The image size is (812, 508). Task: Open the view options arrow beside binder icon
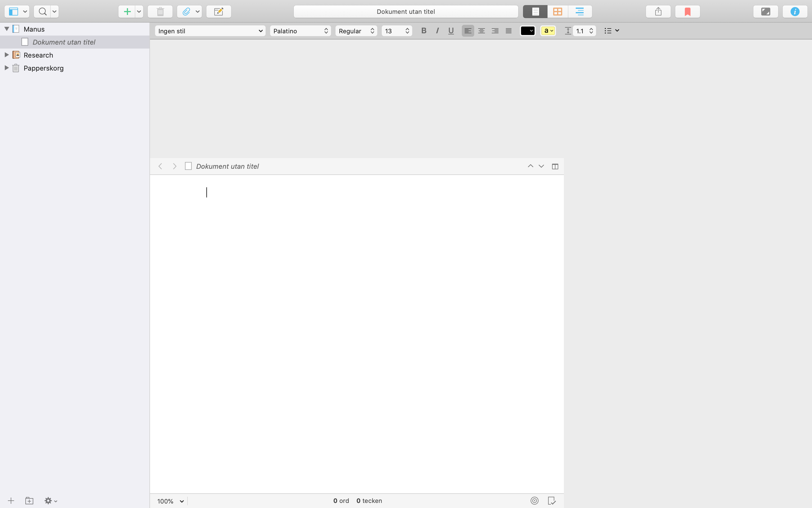tap(25, 11)
